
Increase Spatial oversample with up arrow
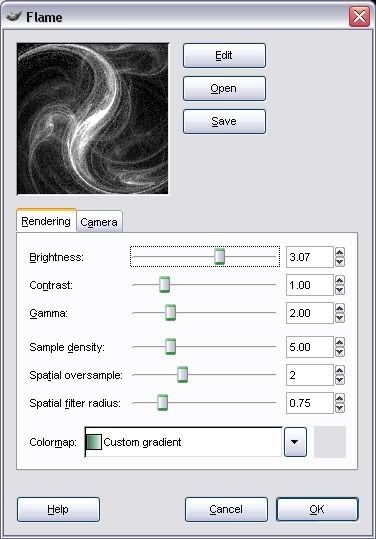click(340, 370)
